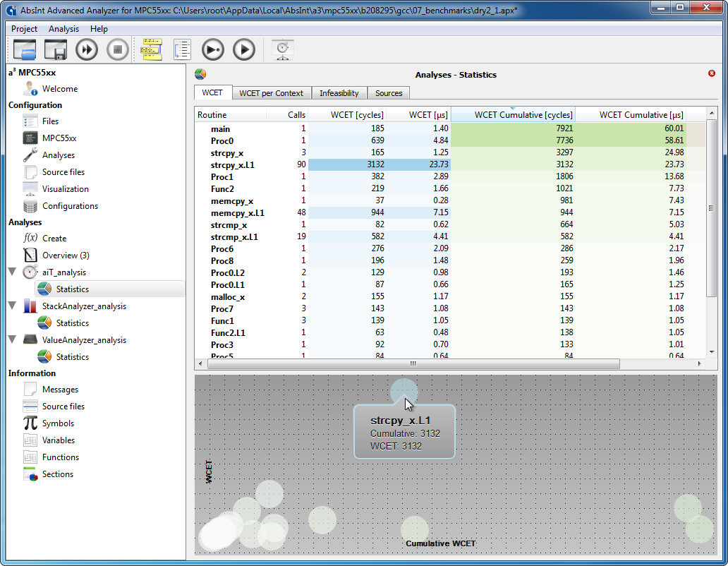Open Overview (3) analyses item

click(x=66, y=255)
